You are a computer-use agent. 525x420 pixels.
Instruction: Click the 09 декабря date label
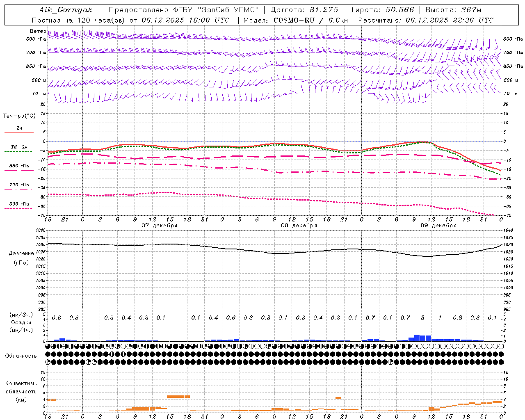point(438,226)
